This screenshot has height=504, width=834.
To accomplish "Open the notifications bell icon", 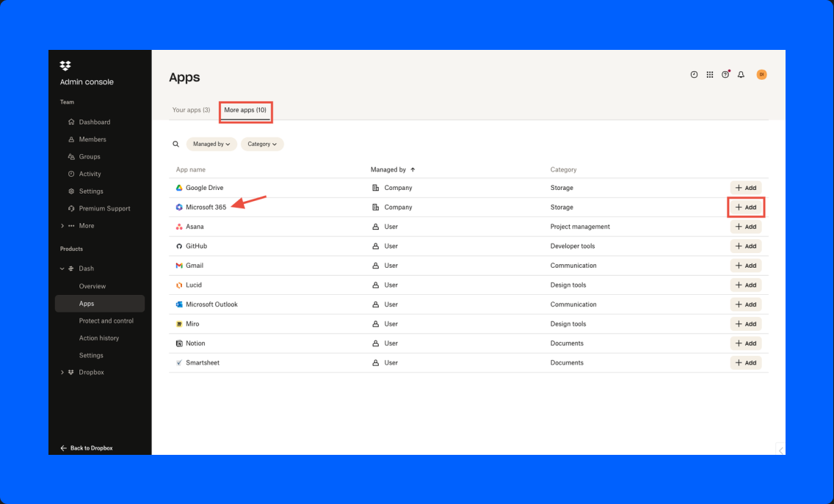I will (x=741, y=74).
